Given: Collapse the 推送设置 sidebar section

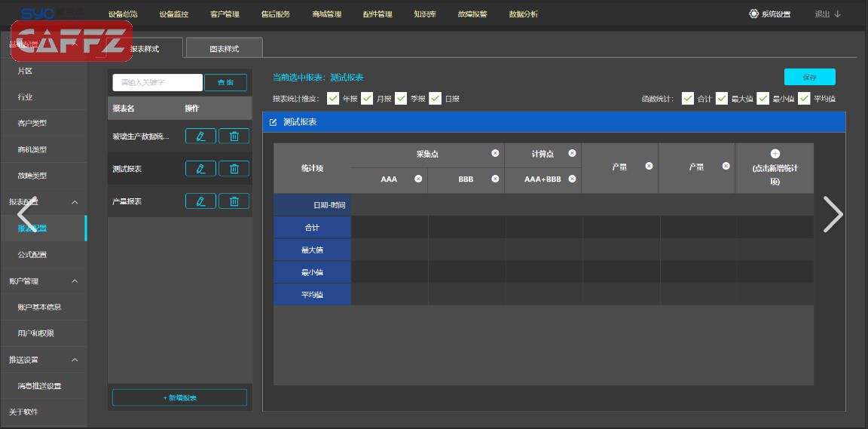Looking at the screenshot, I should click(x=75, y=360).
